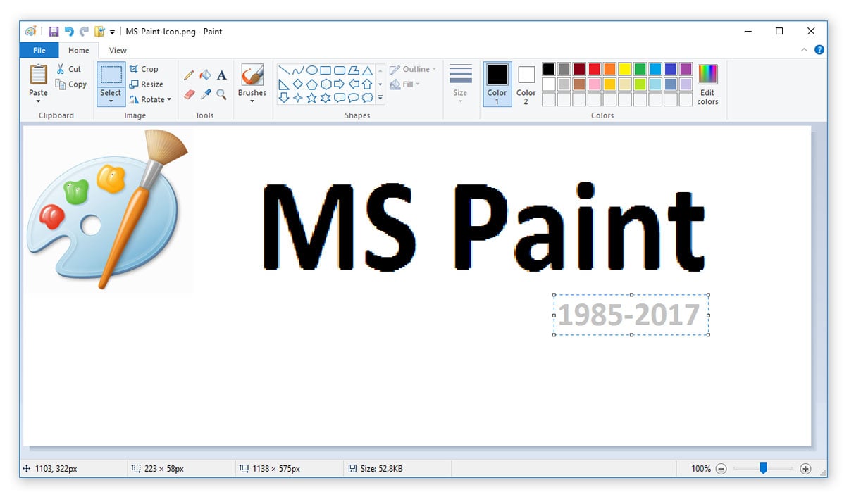Click the Brushes tool icon
Image resolution: width=849 pixels, height=504 pixels.
252,75
